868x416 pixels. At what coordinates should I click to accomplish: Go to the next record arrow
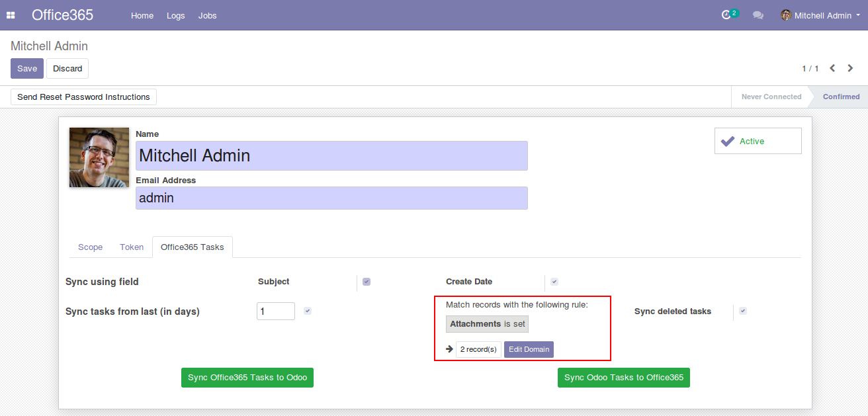pyautogui.click(x=851, y=68)
